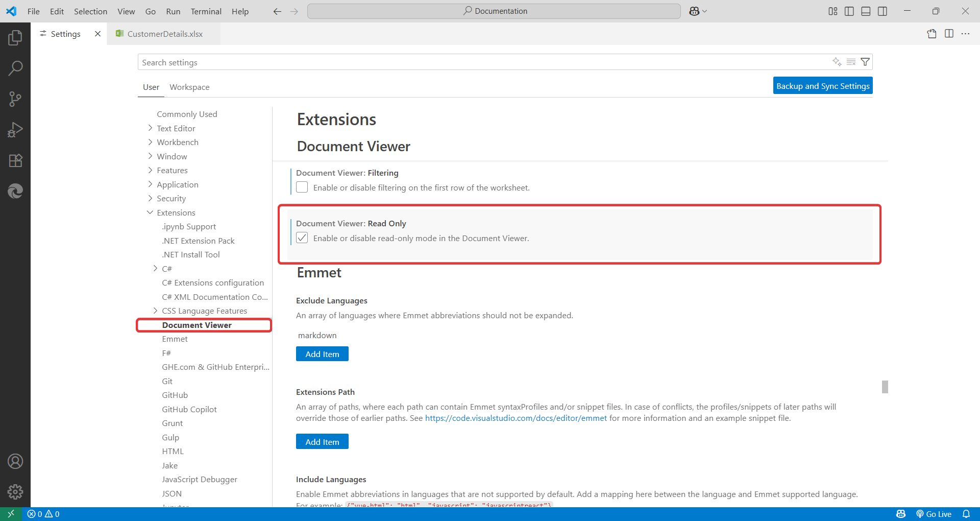Viewport: 980px width, 521px height.
Task: Click the Documentation command center box
Action: coord(494,11)
